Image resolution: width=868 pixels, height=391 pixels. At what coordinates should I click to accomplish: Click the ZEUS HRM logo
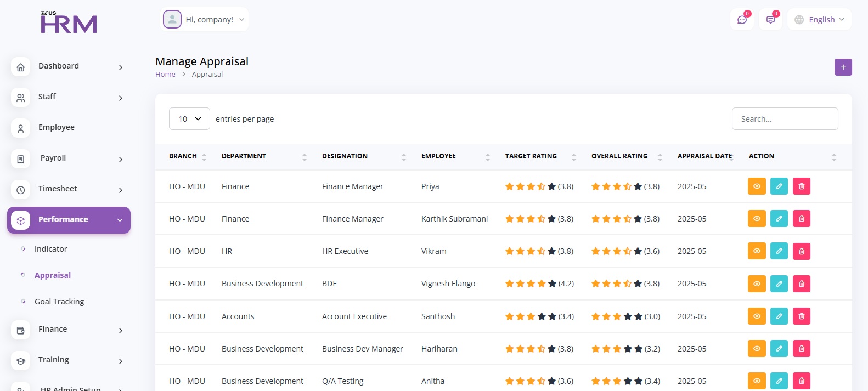[69, 22]
